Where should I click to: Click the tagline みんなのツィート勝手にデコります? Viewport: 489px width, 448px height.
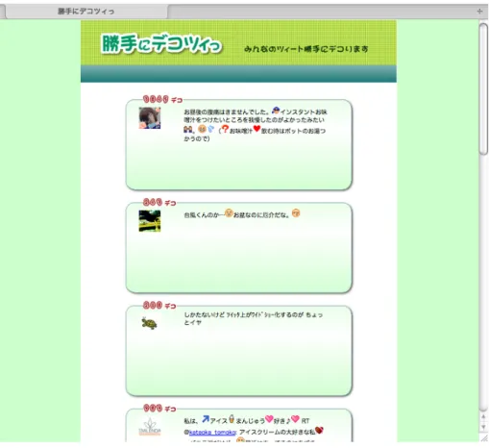306,49
